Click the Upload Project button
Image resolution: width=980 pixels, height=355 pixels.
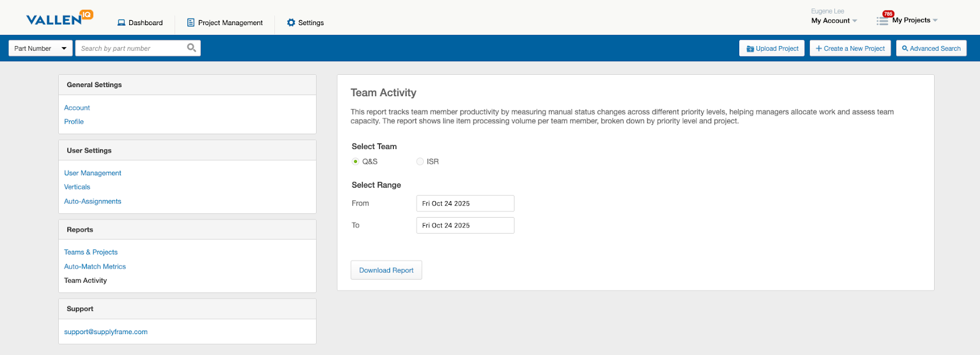tap(772, 48)
